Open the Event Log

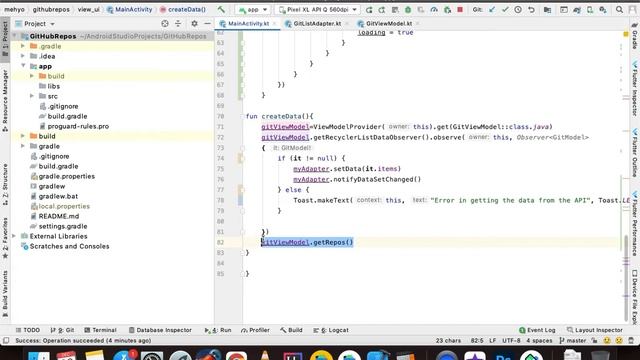(537, 330)
